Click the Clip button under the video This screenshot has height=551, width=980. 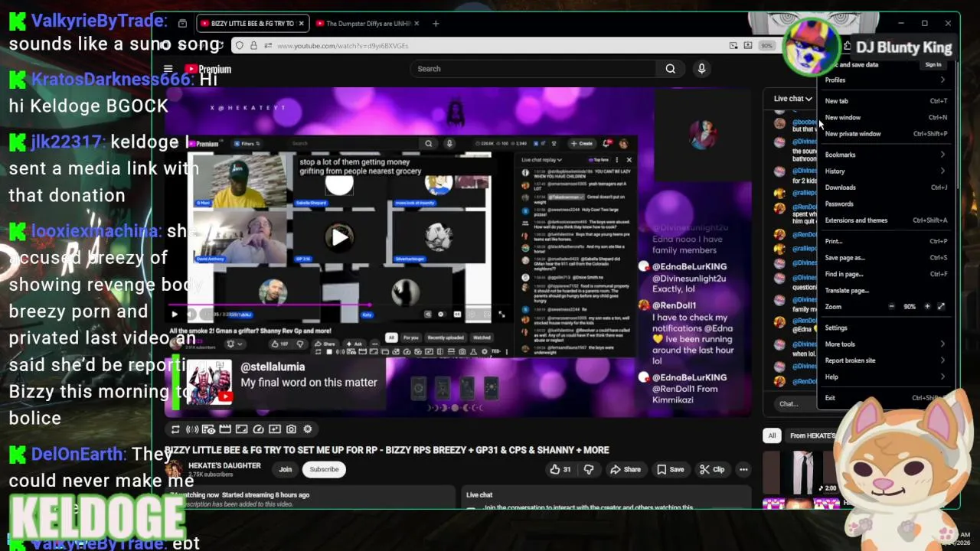712,470
